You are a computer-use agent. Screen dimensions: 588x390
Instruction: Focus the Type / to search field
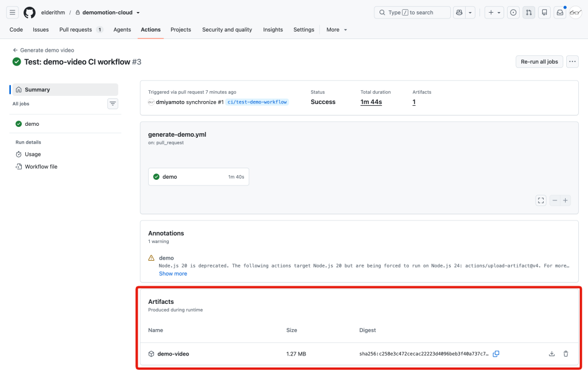(x=412, y=13)
